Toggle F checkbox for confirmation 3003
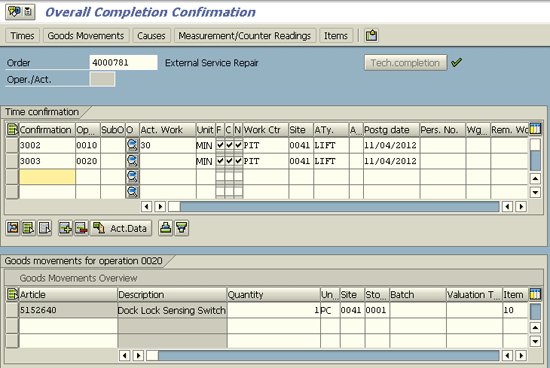The image size is (550, 368). coord(220,161)
